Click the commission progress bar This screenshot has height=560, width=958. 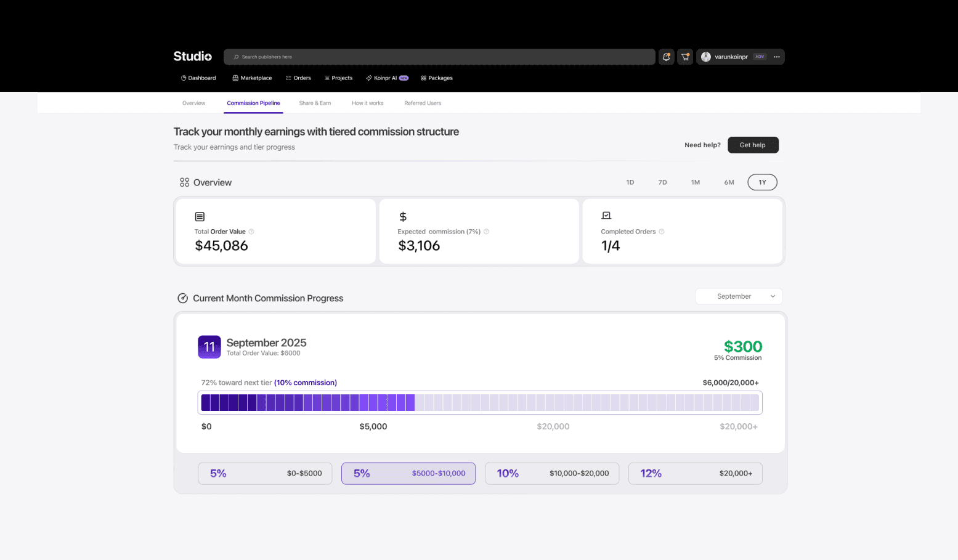coord(480,403)
